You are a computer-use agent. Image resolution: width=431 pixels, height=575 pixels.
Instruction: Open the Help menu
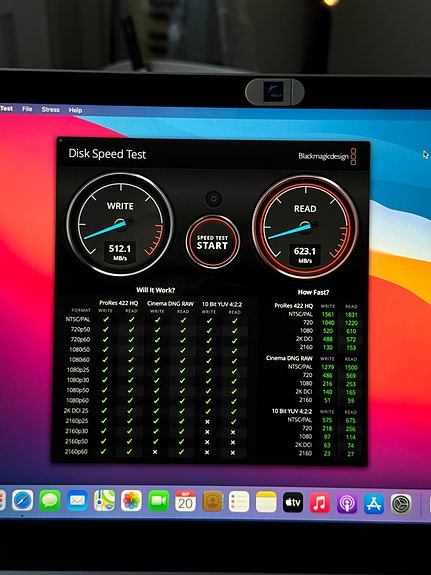[x=75, y=110]
